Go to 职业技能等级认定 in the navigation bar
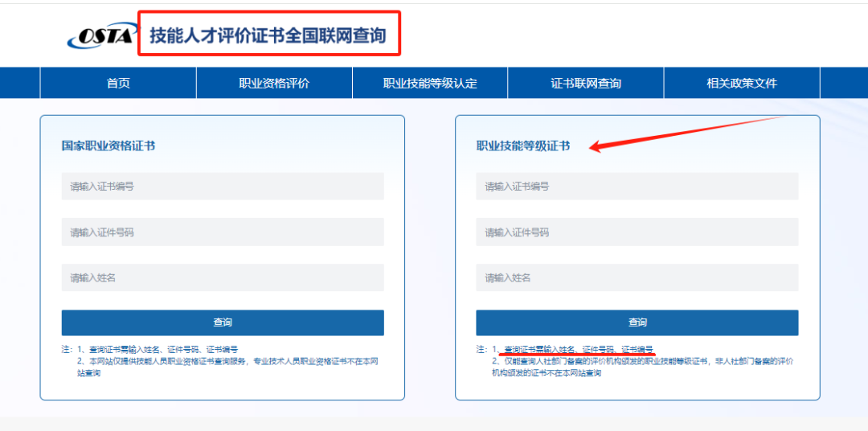Screen dimensions: 868x431 click(430, 83)
